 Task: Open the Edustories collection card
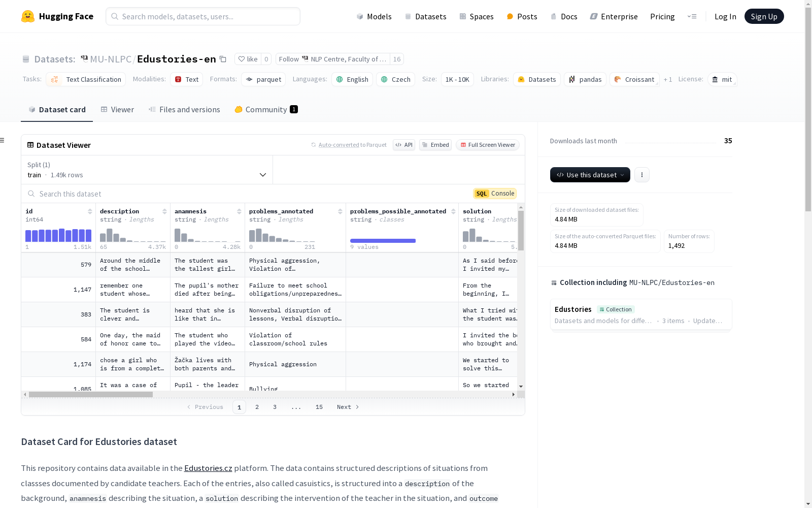click(x=641, y=314)
